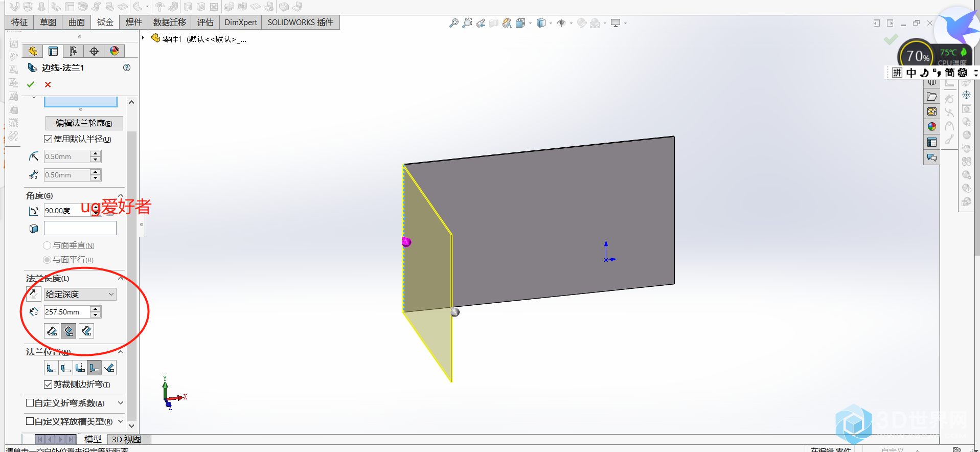Collapse the 法兰长度 section
This screenshot has width=980, height=452.
[x=121, y=278]
